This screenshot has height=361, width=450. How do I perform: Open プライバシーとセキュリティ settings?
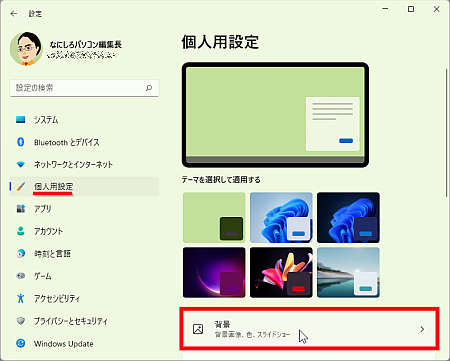84,321
